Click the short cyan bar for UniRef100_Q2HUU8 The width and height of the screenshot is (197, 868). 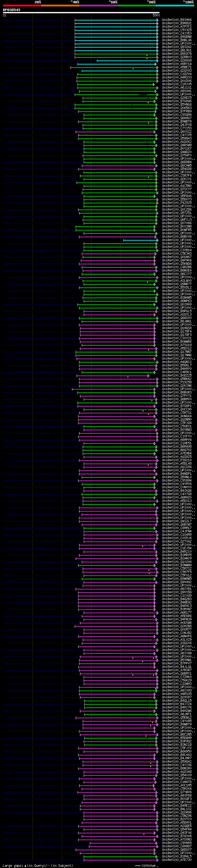[128, 61]
